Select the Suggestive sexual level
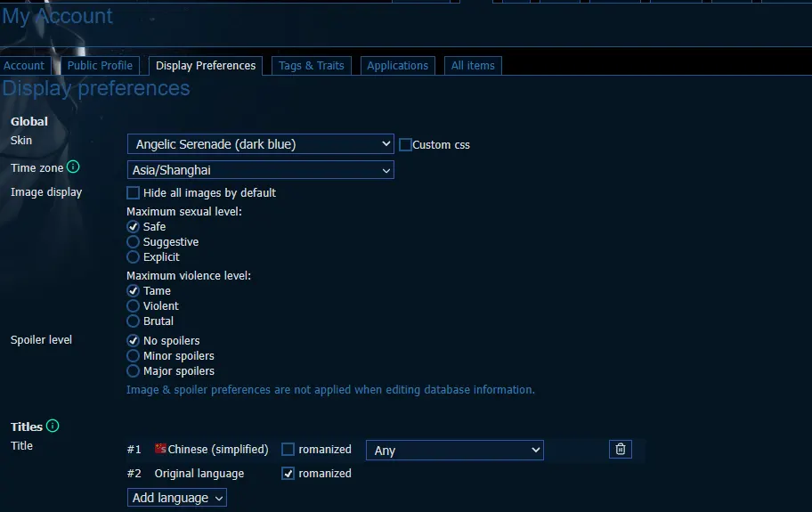The height and width of the screenshot is (512, 812). [133, 242]
